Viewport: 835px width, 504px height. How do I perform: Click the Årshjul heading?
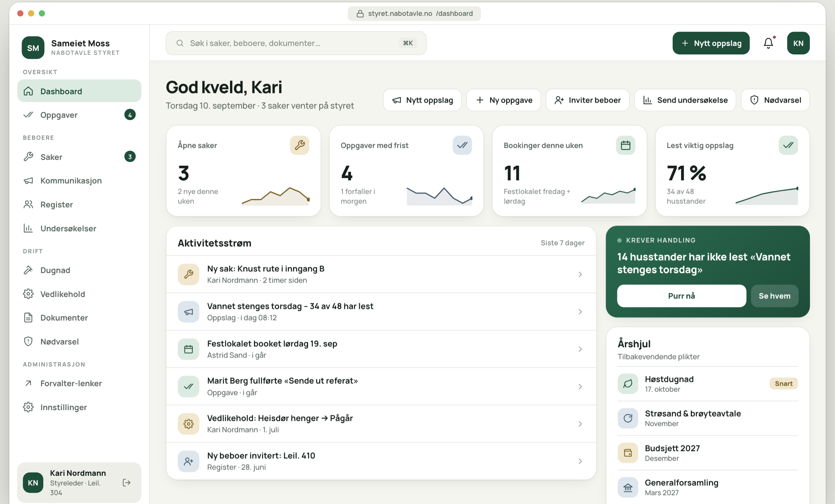[634, 344]
